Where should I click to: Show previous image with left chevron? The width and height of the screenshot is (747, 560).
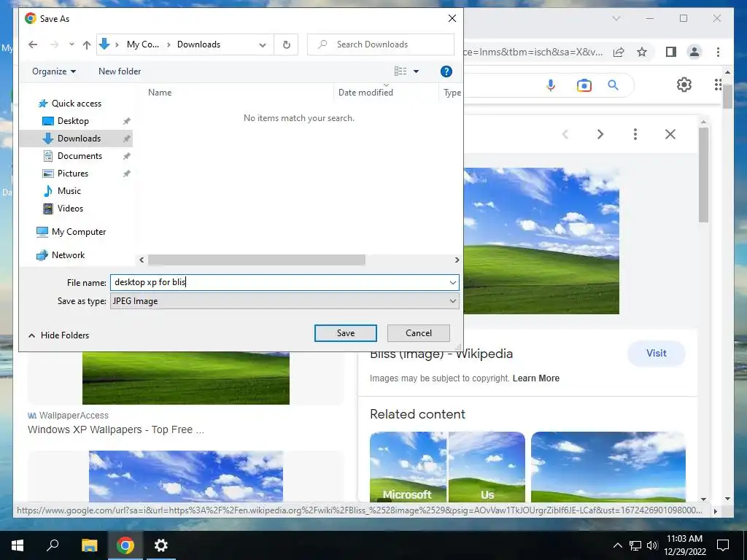(565, 134)
